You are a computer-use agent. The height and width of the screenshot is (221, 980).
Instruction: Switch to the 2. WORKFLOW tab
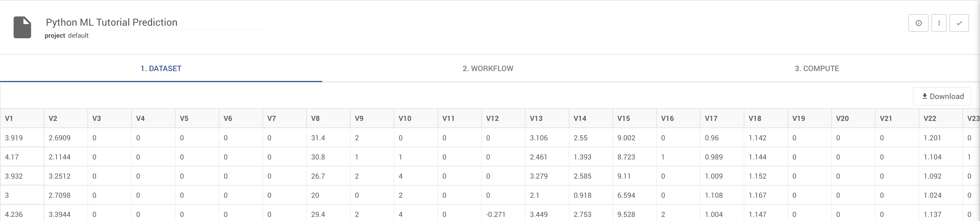(488, 68)
